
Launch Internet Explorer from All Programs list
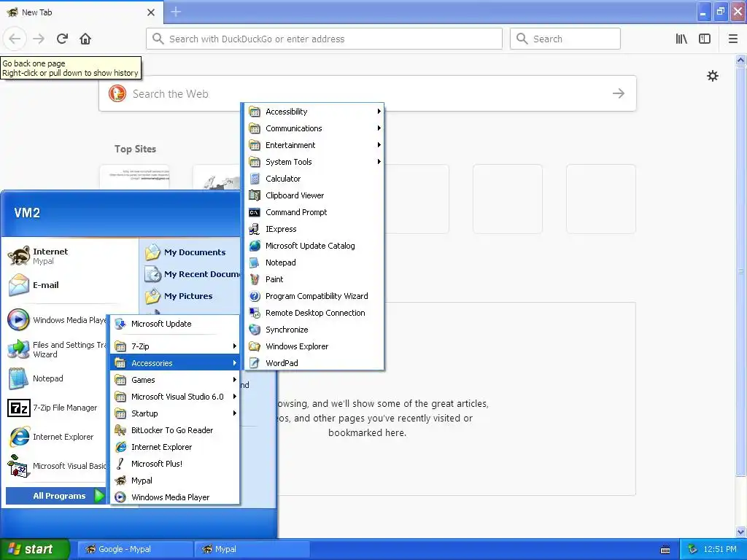pos(175,447)
